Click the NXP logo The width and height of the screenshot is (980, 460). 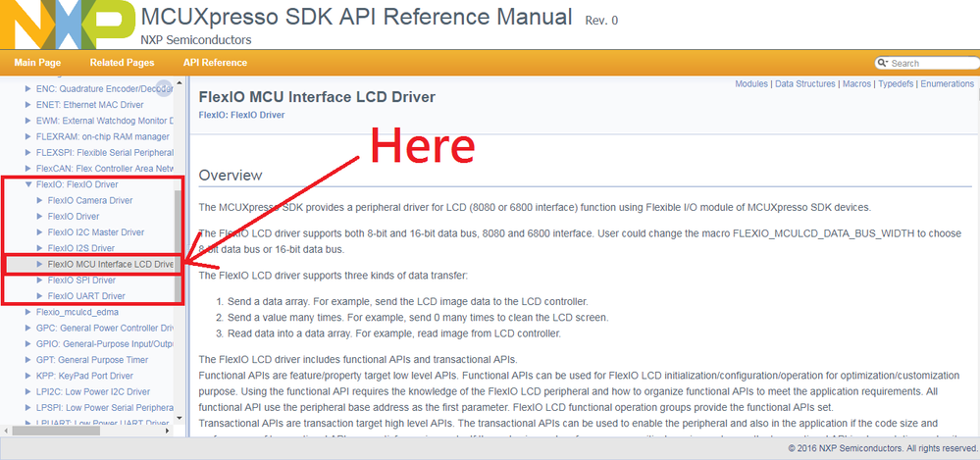click(x=67, y=25)
